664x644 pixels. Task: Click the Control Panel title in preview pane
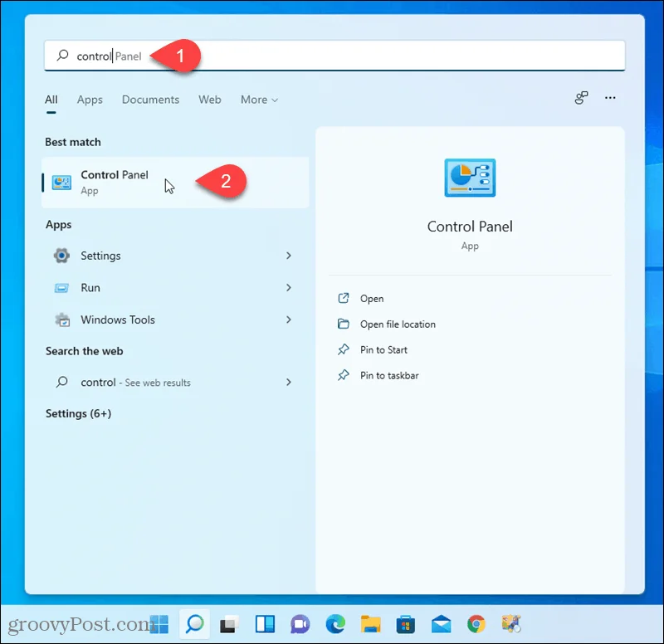pos(470,227)
